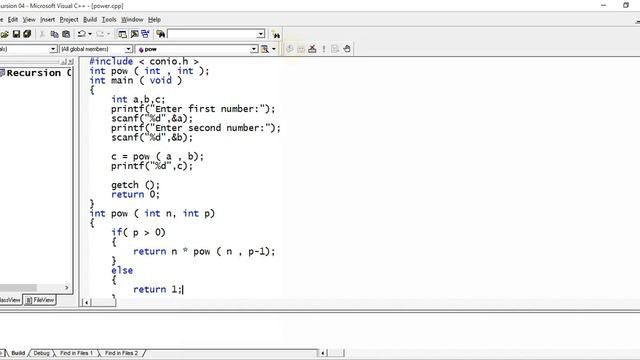Click in the Find text input field
The height and width of the screenshot is (360, 640).
pos(212,34)
